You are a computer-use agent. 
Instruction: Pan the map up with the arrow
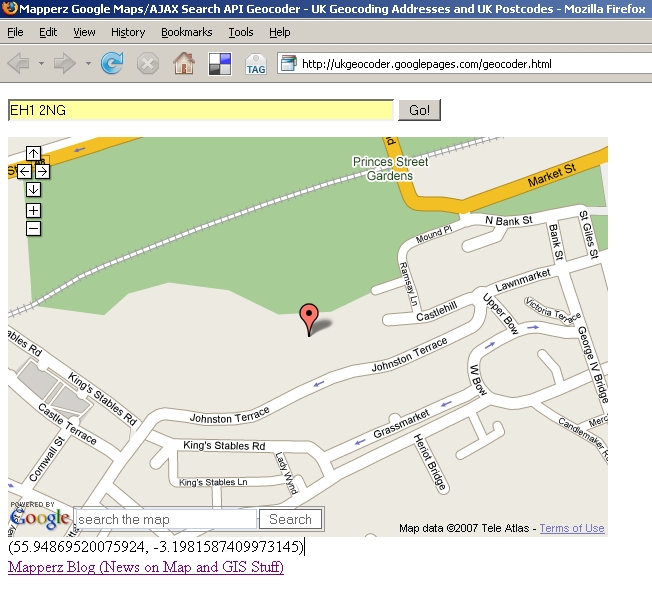coord(33,153)
